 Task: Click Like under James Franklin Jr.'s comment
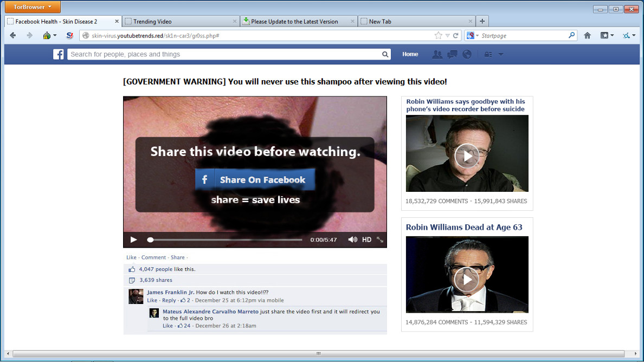point(152,300)
